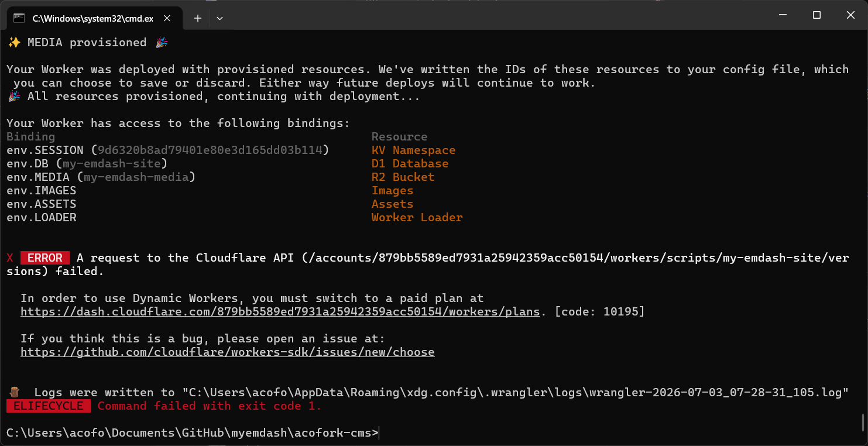The height and width of the screenshot is (446, 868).
Task: Open a new terminal tab with plus button
Action: pos(198,18)
